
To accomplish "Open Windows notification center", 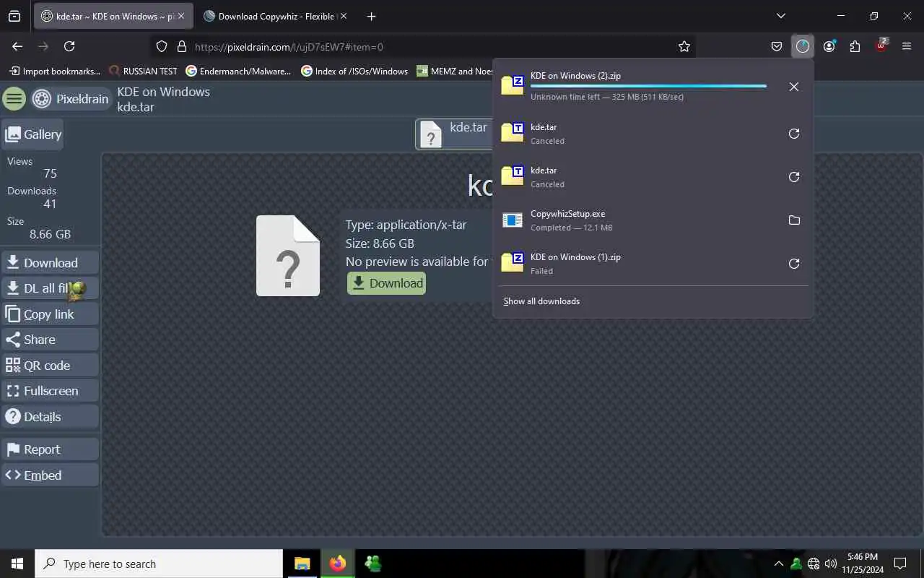I will tap(900, 564).
